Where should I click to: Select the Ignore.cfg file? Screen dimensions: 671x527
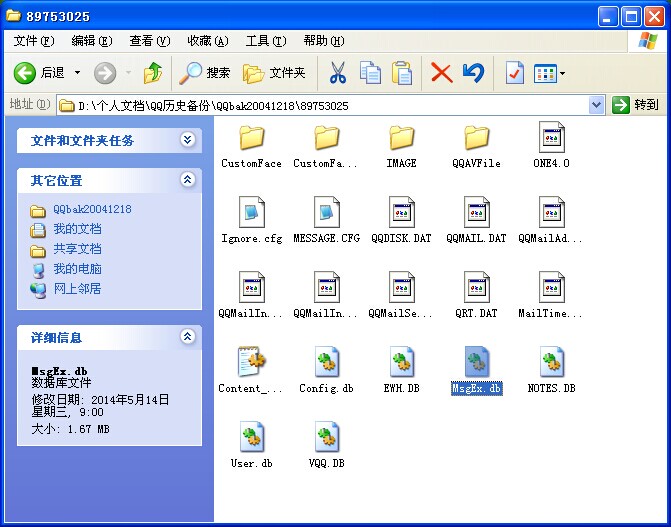[252, 220]
